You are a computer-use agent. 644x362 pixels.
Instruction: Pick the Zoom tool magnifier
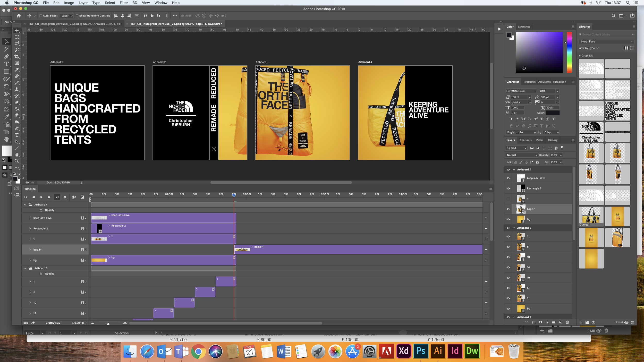tap(17, 161)
